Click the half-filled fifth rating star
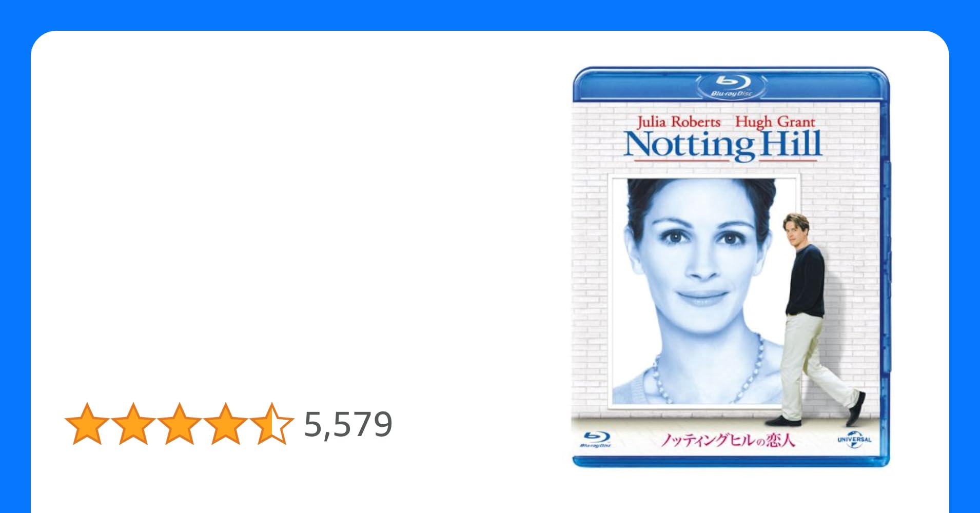The image size is (980, 513). pos(272,424)
